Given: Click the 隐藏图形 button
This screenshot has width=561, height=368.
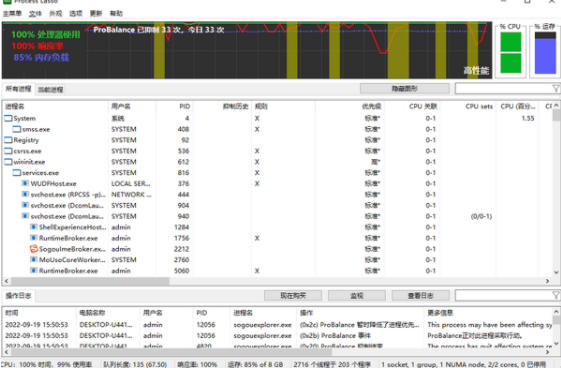Looking at the screenshot, I should tap(405, 89).
